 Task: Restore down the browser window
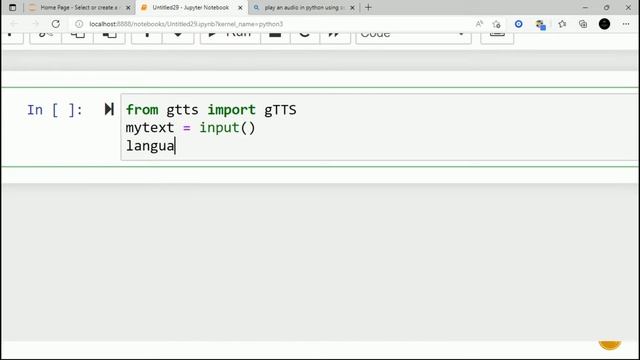click(x=607, y=7)
